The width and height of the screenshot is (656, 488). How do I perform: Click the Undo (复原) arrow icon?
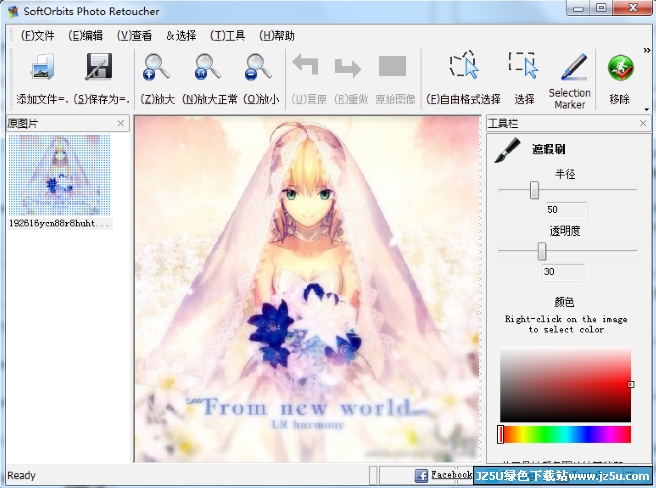pos(306,65)
